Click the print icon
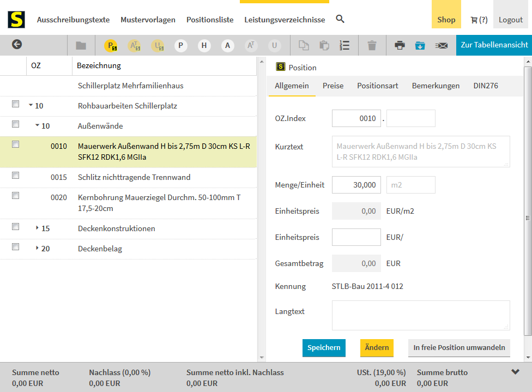The height and width of the screenshot is (392, 532). (400, 45)
